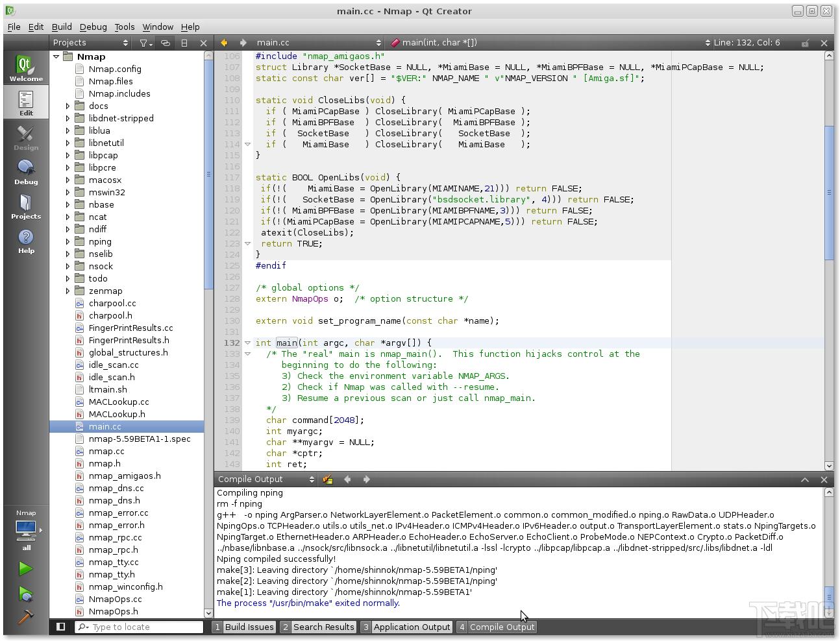Expand the zenmap folder

click(68, 291)
